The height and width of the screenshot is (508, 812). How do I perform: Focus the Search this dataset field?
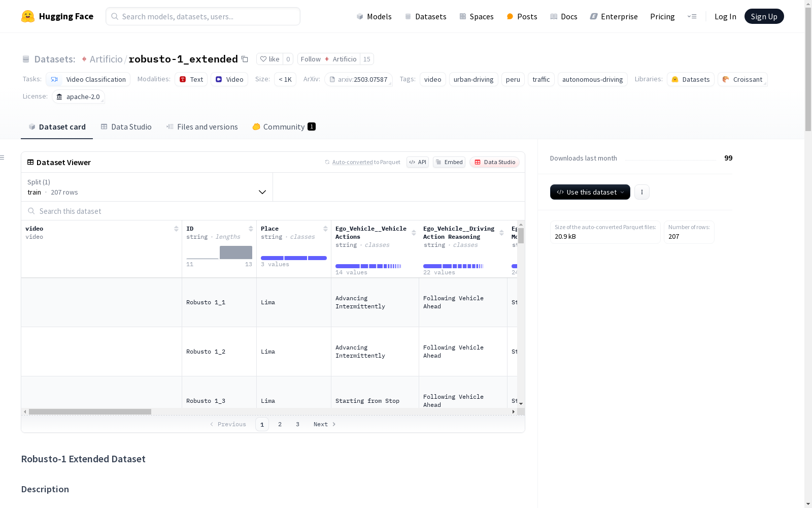click(273, 211)
